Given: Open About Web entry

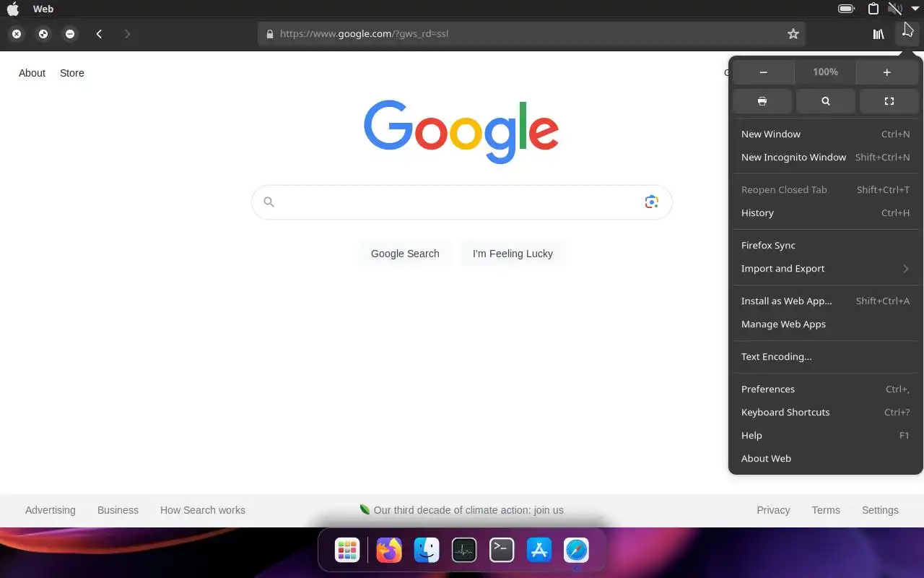Looking at the screenshot, I should (826, 459).
